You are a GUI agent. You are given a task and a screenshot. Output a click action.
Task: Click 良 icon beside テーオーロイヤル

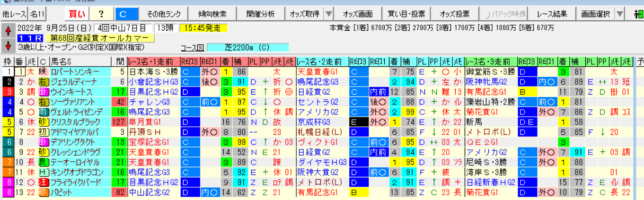[x=43, y=162]
